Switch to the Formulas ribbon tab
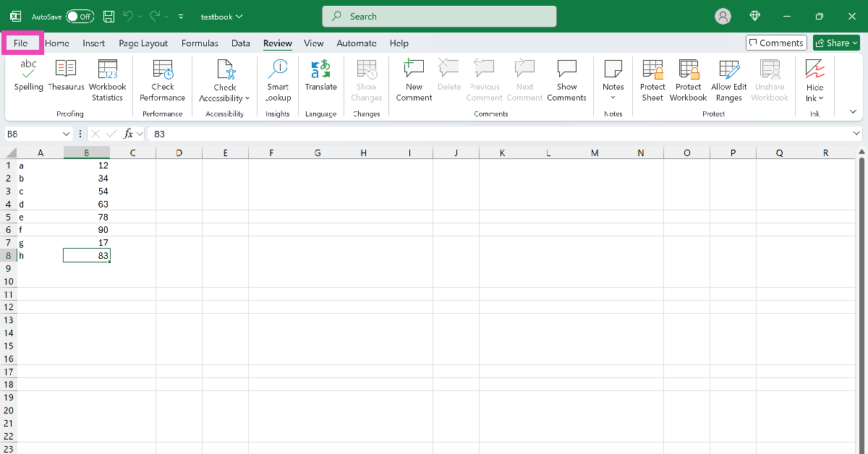This screenshot has width=868, height=454. 200,43
